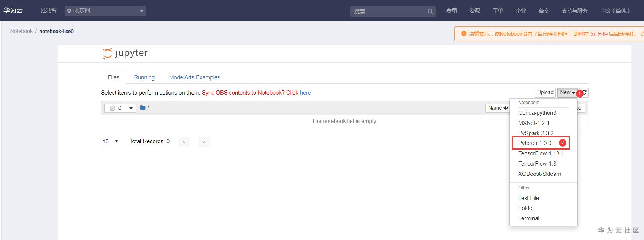644x240 pixels.
Task: Click the notebook-1ce0 breadcrumb text
Action: tap(57, 31)
